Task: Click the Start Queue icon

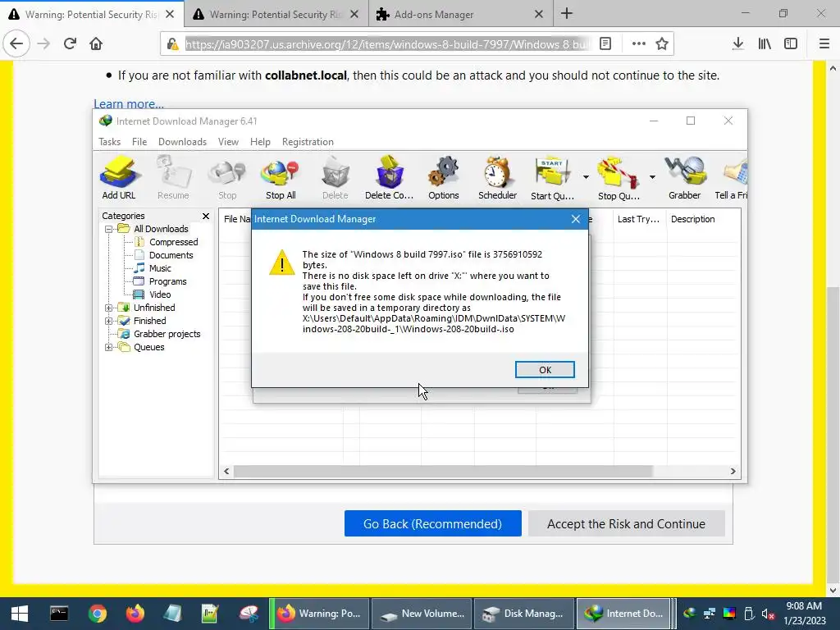Action: (x=552, y=177)
